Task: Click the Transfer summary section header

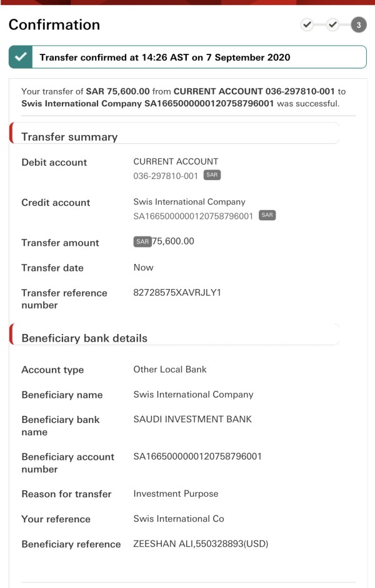Action: pyautogui.click(x=69, y=137)
